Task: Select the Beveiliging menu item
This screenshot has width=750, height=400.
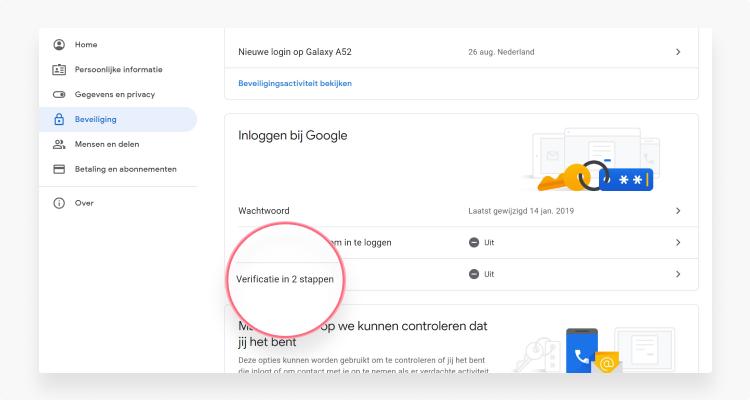Action: [x=118, y=119]
